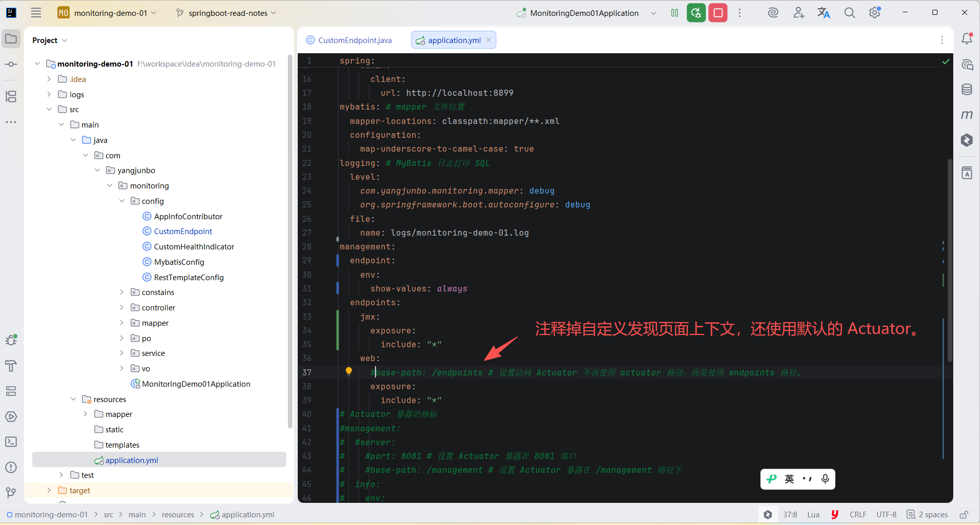
Task: Open the Commit tool window
Action: pos(11,65)
